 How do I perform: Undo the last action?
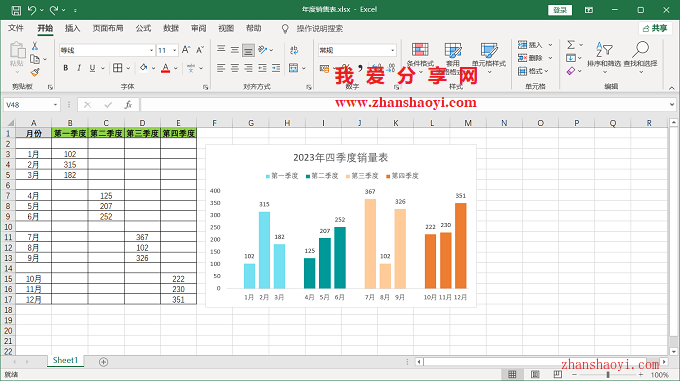(32, 10)
